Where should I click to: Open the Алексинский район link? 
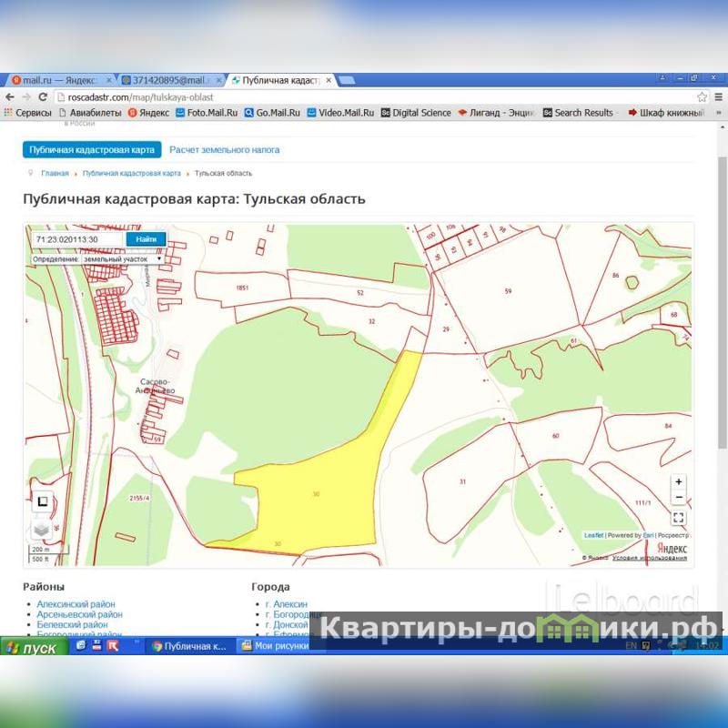[x=76, y=604]
